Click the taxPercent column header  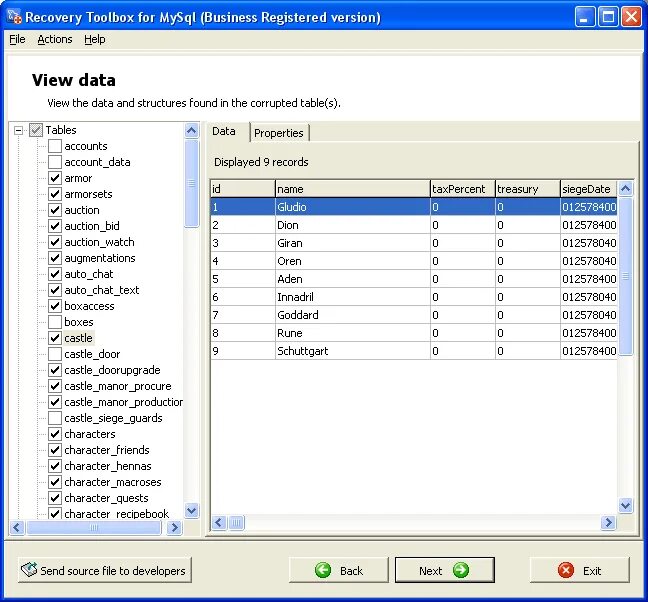point(462,189)
